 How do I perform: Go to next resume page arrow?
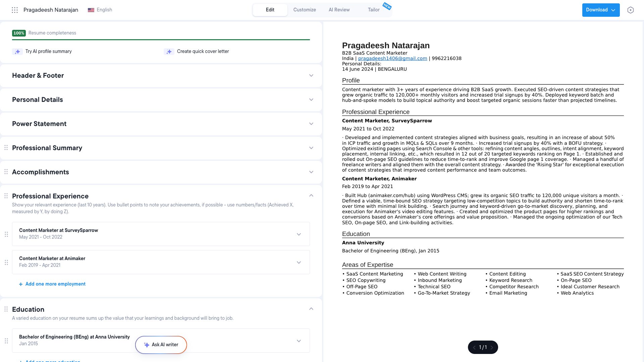[492, 348]
